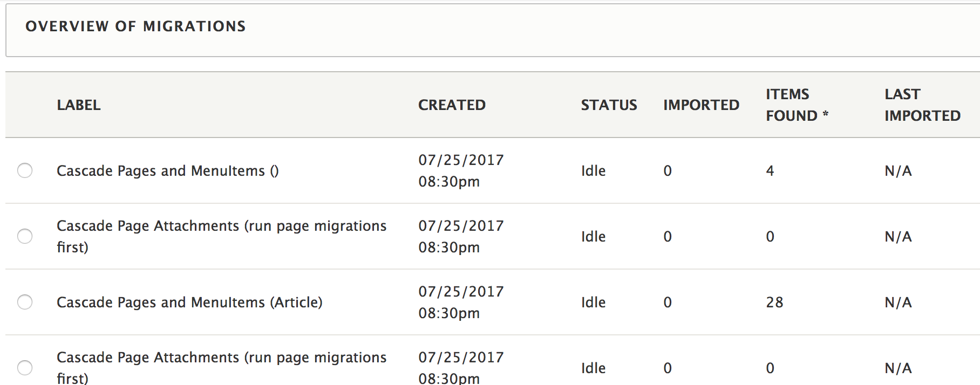
Task: Click the IMPORTED column header
Action: pos(701,105)
